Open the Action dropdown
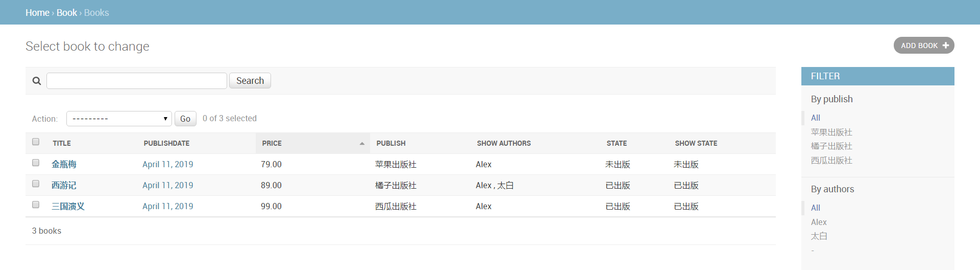Viewport: 980px width, 270px height. point(119,119)
